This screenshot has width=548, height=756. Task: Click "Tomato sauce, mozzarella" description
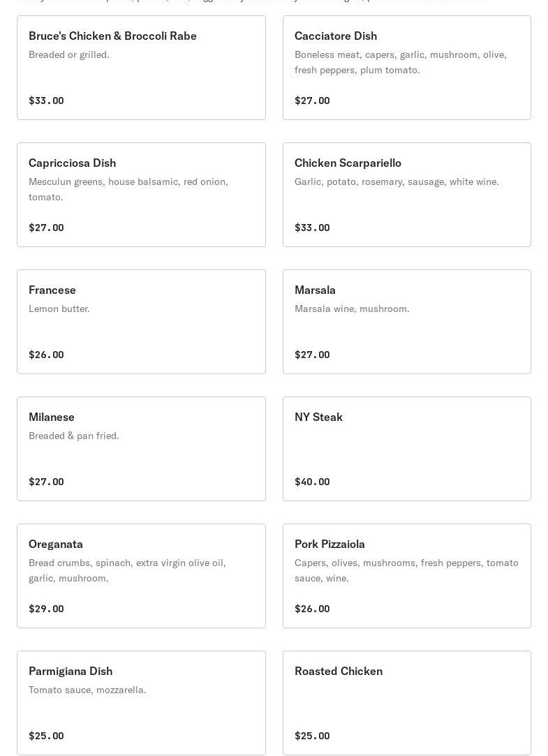pos(87,690)
